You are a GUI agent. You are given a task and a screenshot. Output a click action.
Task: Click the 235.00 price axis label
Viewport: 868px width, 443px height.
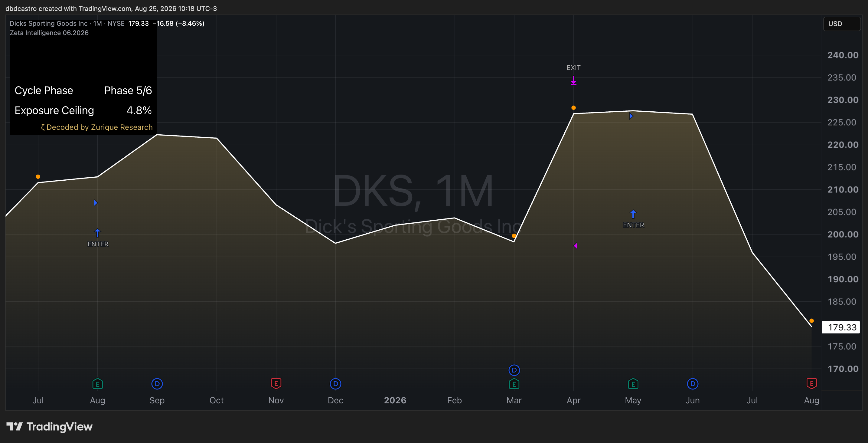842,77
